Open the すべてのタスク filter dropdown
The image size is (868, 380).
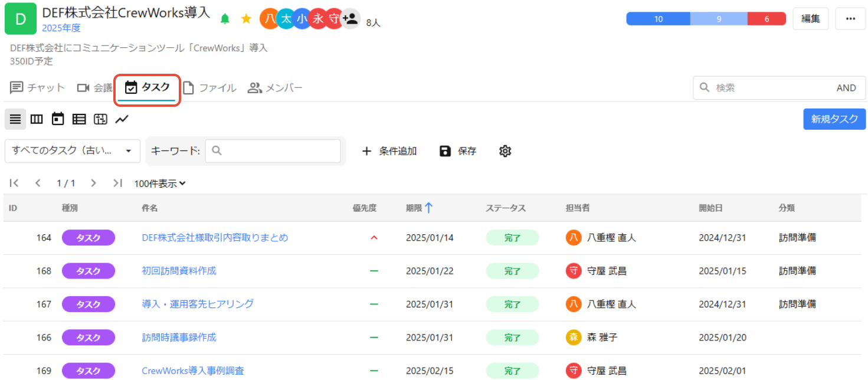coord(73,151)
